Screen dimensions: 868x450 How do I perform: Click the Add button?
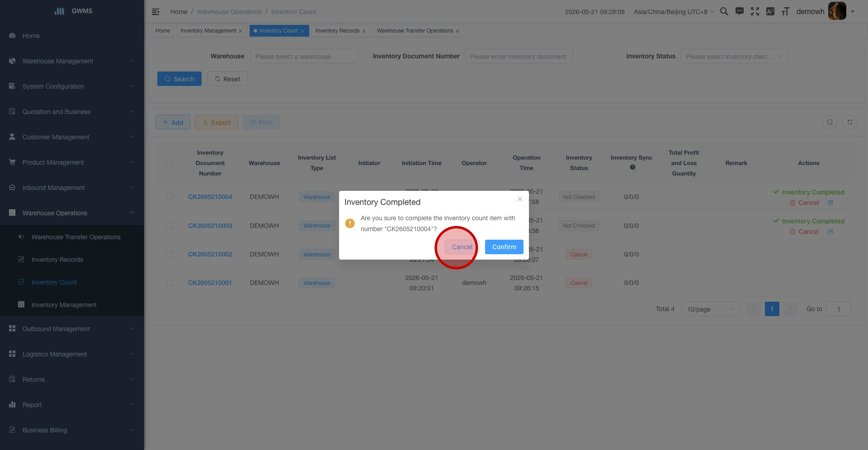coord(173,122)
